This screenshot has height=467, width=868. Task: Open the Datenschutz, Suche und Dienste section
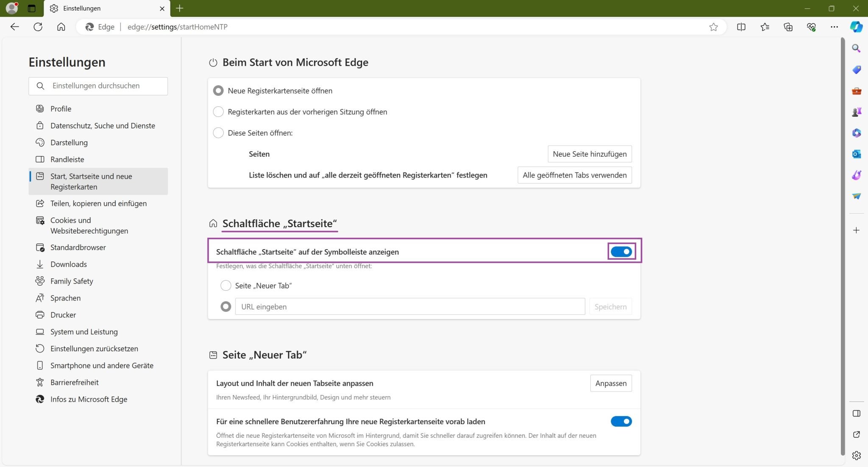coord(103,125)
